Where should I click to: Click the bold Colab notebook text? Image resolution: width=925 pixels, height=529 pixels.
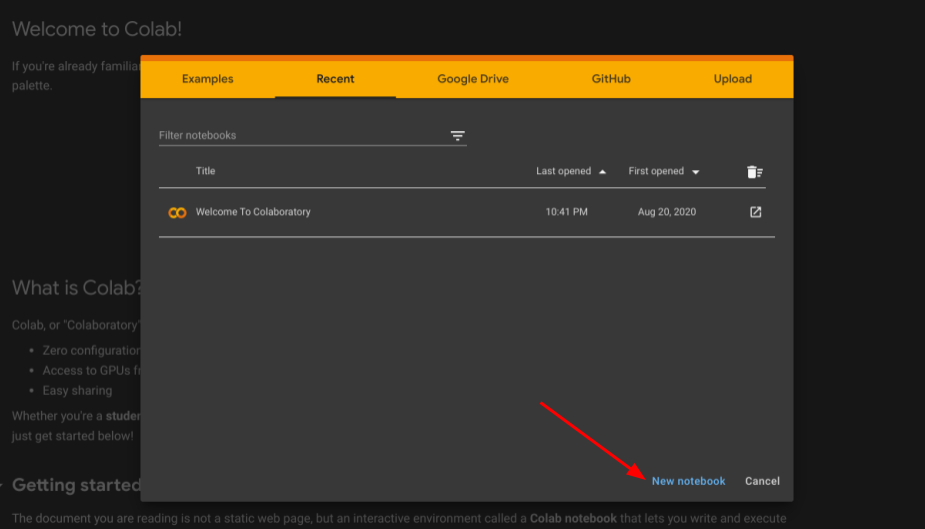(573, 518)
